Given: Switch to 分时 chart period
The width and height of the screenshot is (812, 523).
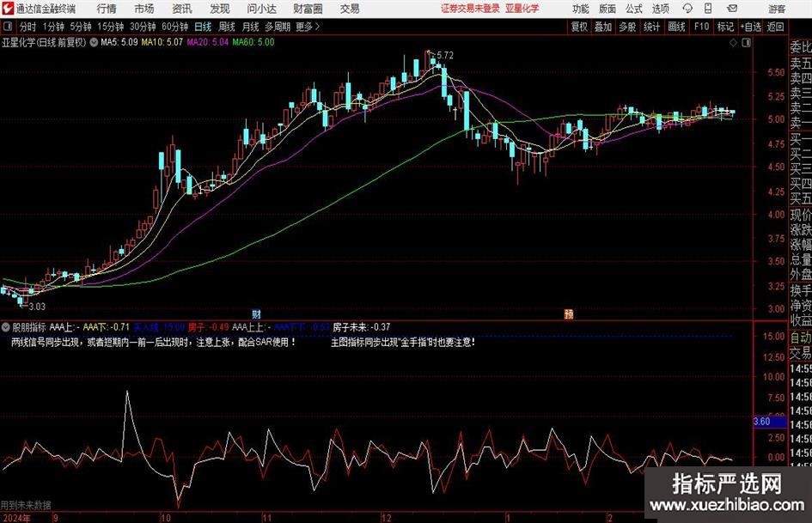Looking at the screenshot, I should [27, 27].
